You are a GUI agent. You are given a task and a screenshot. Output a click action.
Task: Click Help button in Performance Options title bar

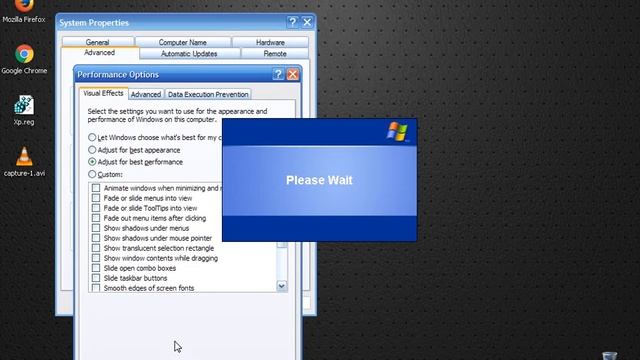[278, 74]
